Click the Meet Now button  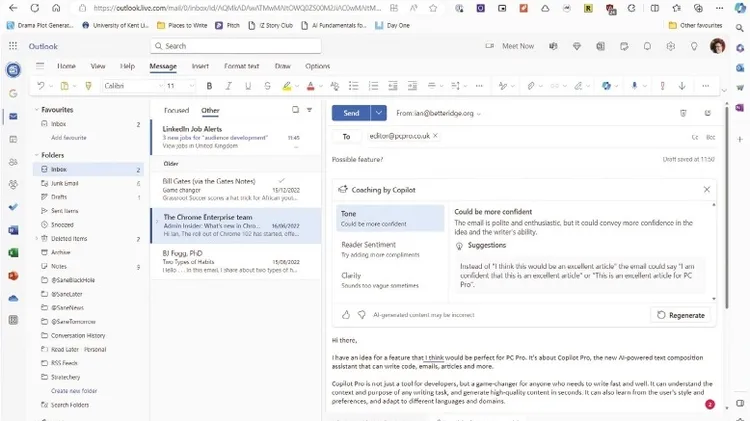509,46
